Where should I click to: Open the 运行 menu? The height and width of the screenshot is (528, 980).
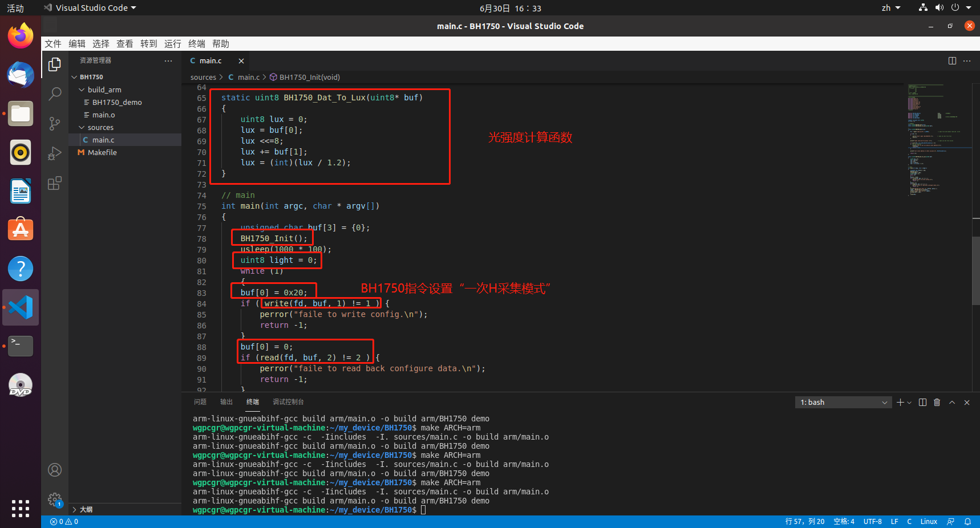coord(173,44)
